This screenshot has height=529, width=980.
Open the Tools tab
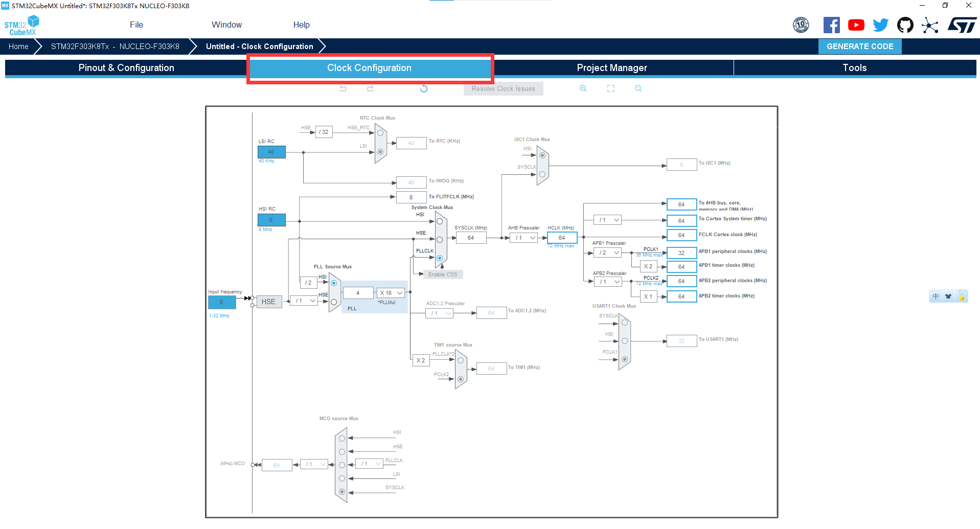click(855, 68)
